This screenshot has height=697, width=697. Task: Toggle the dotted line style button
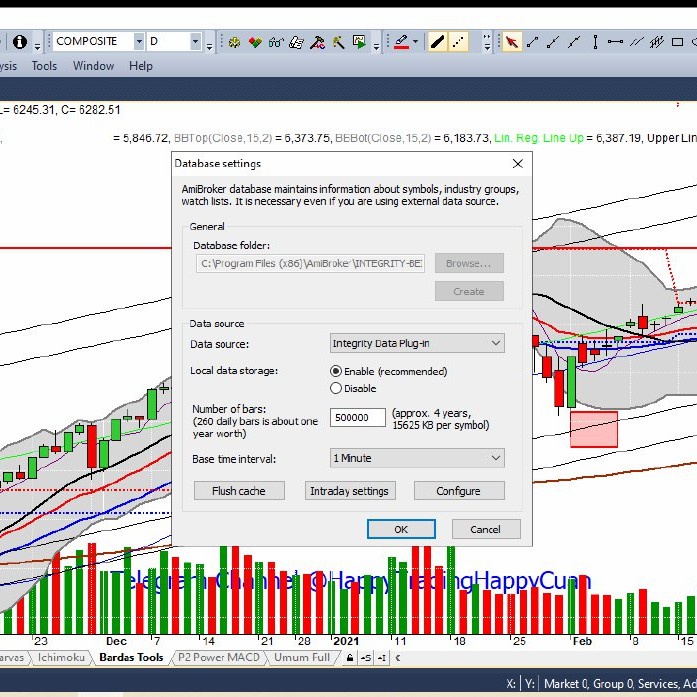click(x=459, y=42)
